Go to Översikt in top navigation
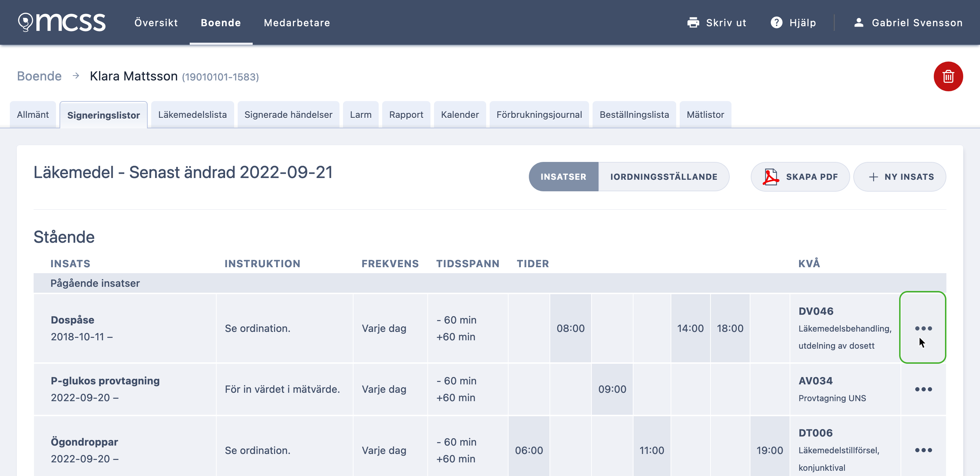The image size is (980, 476). coord(156,23)
